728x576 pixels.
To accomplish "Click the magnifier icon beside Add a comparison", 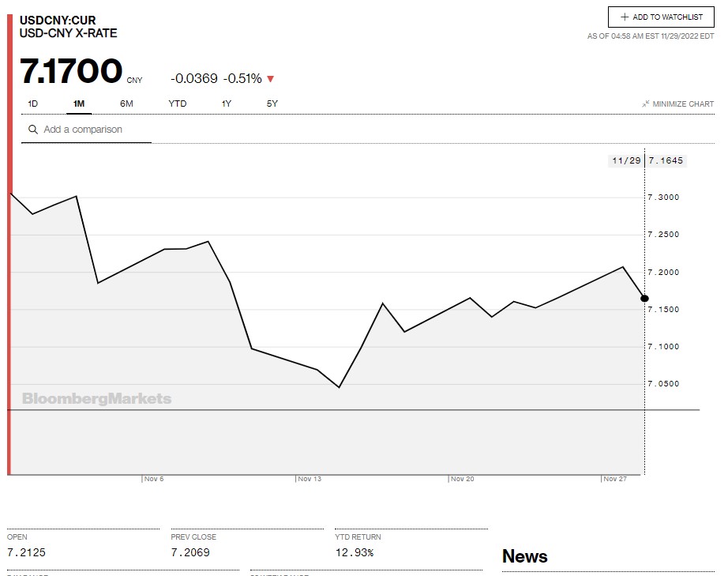I will (x=33, y=130).
